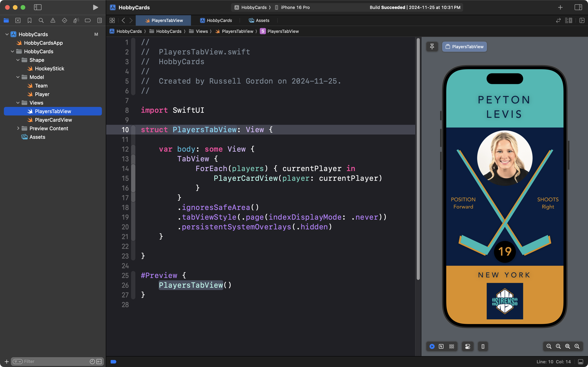The height and width of the screenshot is (367, 588).
Task: Zoom in on the preview canvas
Action: click(577, 346)
